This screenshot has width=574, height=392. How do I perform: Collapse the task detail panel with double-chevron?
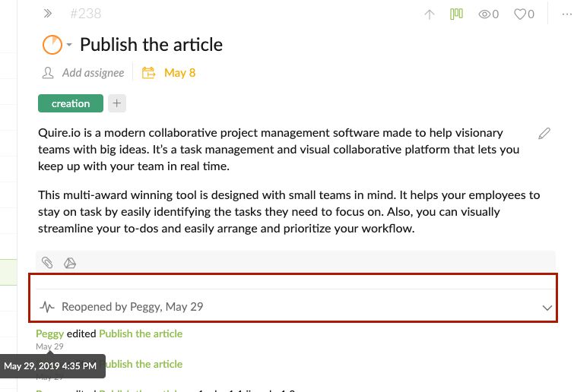pyautogui.click(x=48, y=14)
